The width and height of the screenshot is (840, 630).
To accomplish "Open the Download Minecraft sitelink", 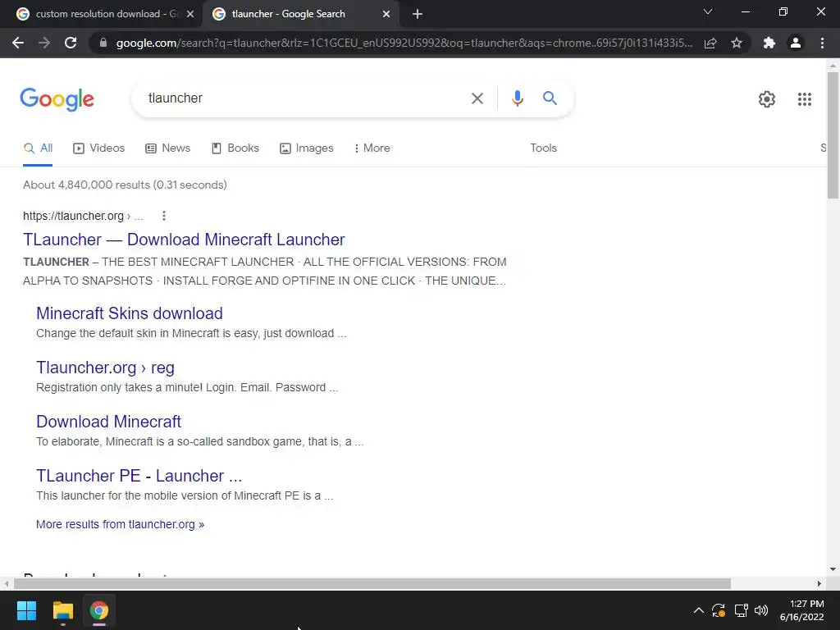I will coord(109,422).
